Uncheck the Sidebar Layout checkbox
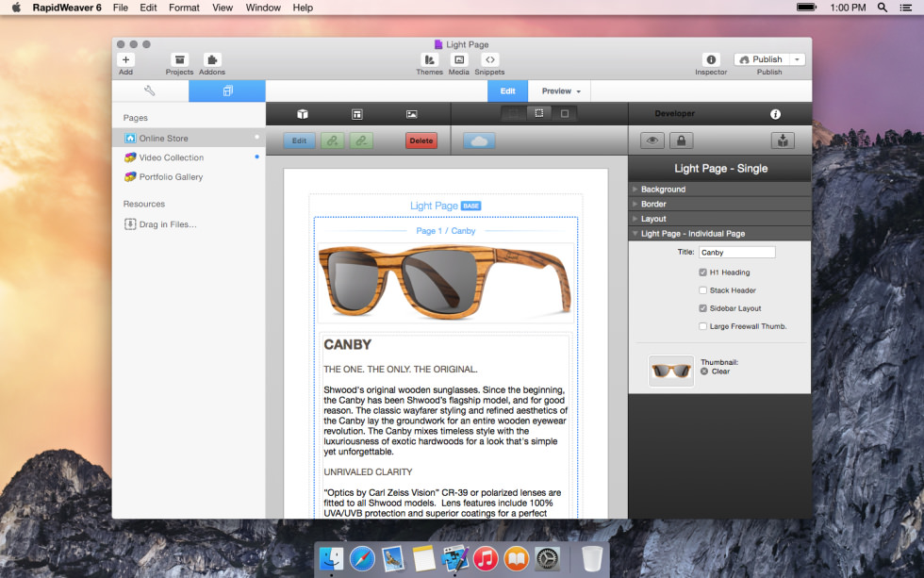Image resolution: width=924 pixels, height=578 pixels. tap(703, 308)
